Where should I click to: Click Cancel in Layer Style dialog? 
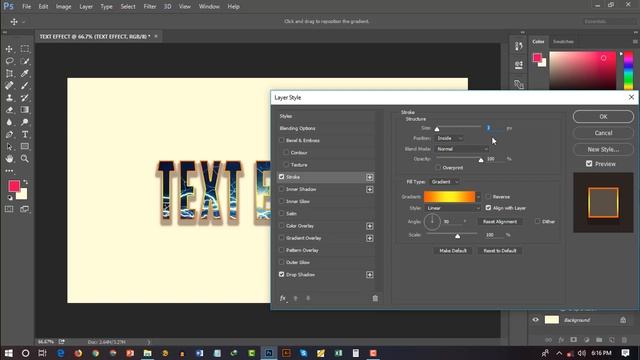(603, 133)
